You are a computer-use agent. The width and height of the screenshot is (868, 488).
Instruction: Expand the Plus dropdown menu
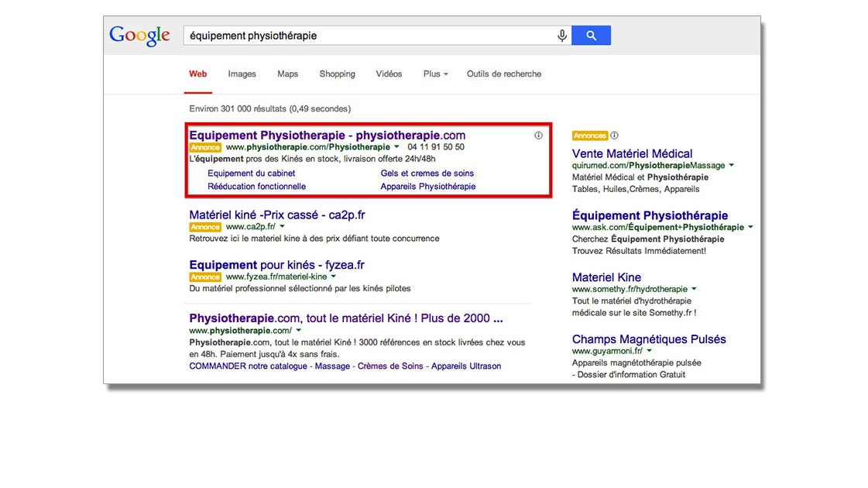(x=436, y=74)
